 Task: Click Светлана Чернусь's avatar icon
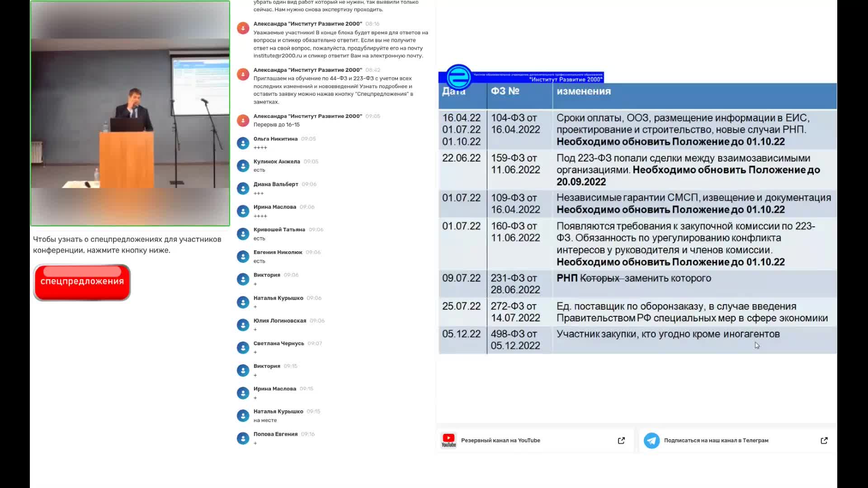click(x=243, y=347)
